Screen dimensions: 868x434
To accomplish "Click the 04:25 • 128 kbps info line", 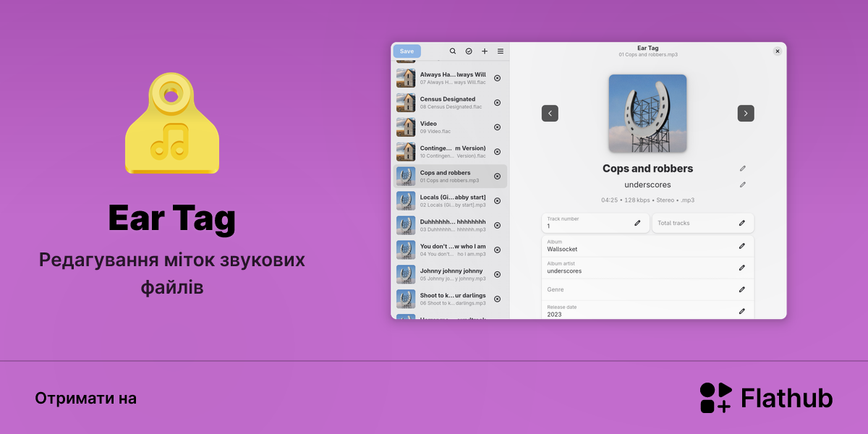I will point(648,200).
